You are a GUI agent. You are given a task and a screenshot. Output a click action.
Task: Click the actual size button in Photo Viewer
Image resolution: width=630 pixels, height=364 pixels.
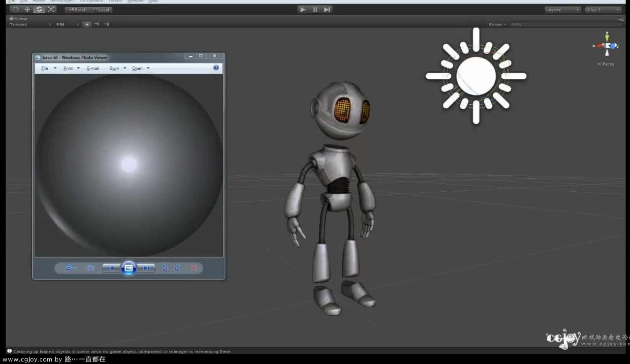pos(90,268)
